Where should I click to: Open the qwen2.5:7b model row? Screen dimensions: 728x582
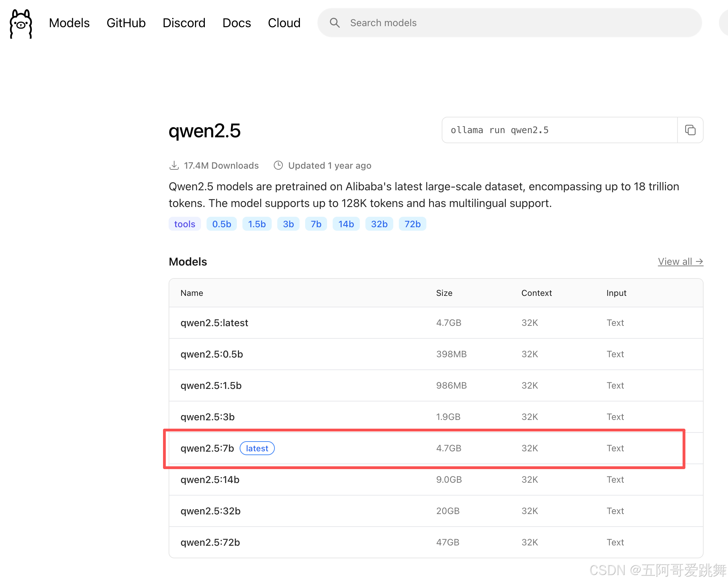[x=207, y=449]
